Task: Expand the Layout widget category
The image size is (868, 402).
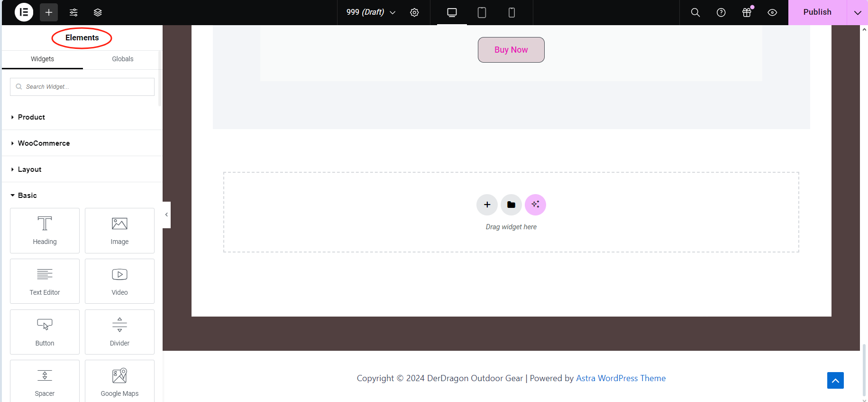Action: coord(82,169)
